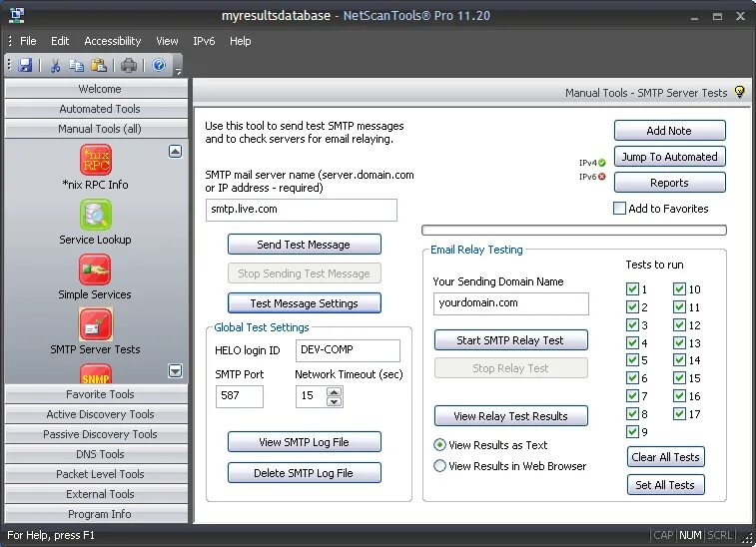
Task: Click the SMTP mail server name field
Action: pyautogui.click(x=302, y=210)
